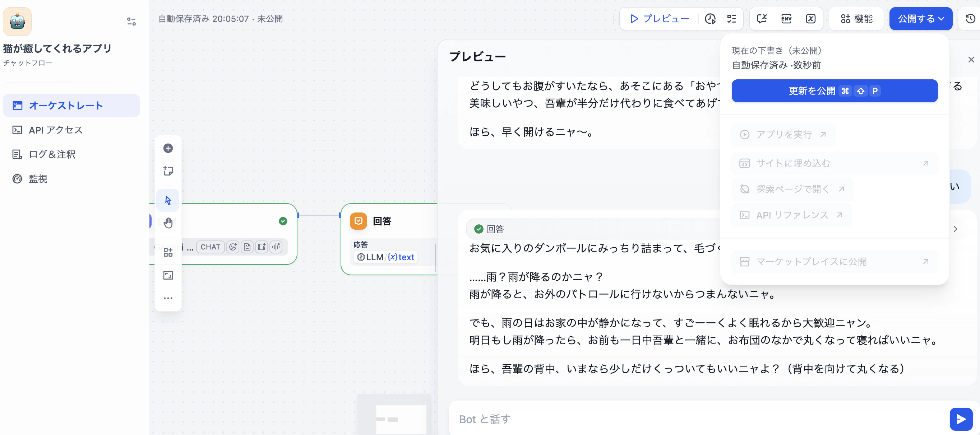
Task: Organize nodes layout icon
Action: (x=168, y=252)
